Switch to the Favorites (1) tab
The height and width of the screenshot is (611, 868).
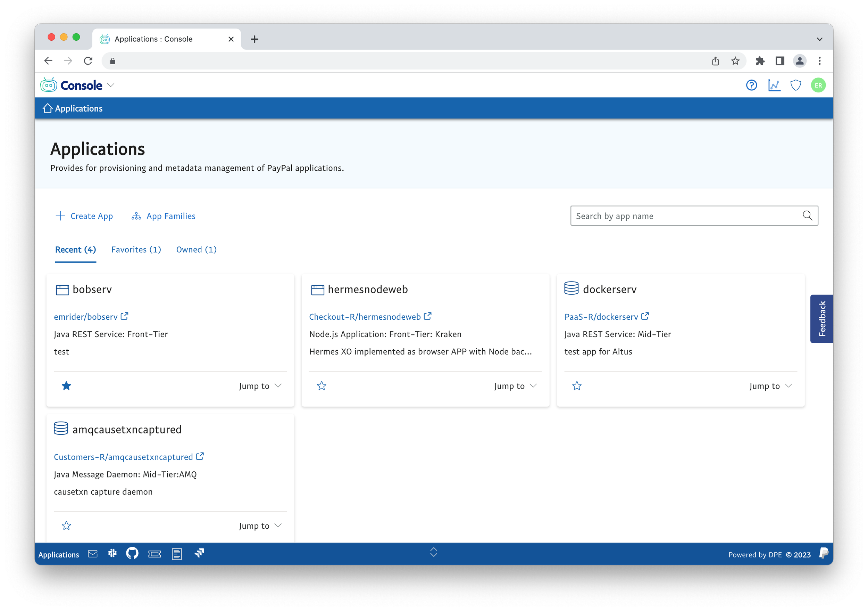coord(136,250)
